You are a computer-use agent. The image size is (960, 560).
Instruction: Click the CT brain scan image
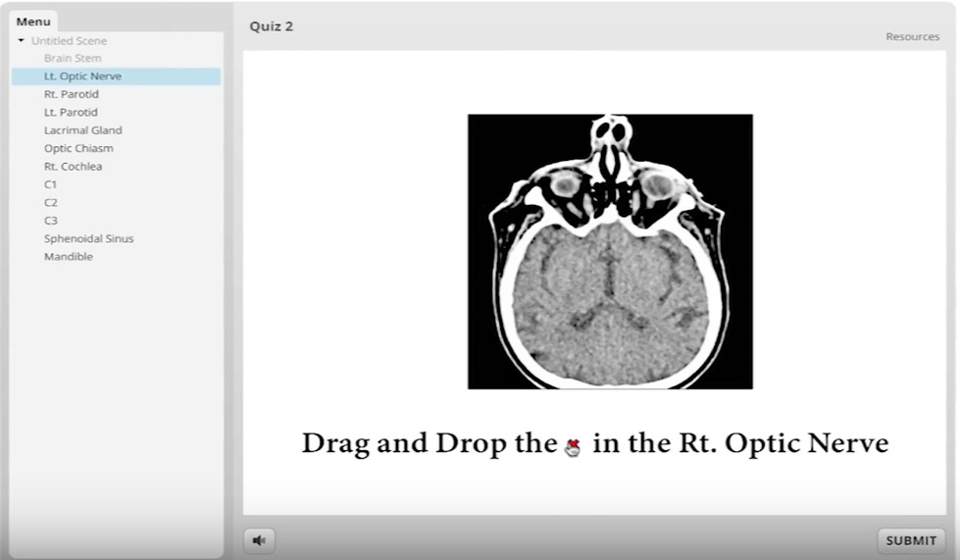(610, 252)
